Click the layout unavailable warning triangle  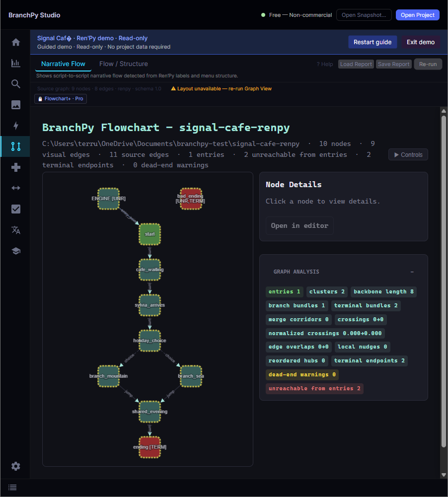click(173, 88)
